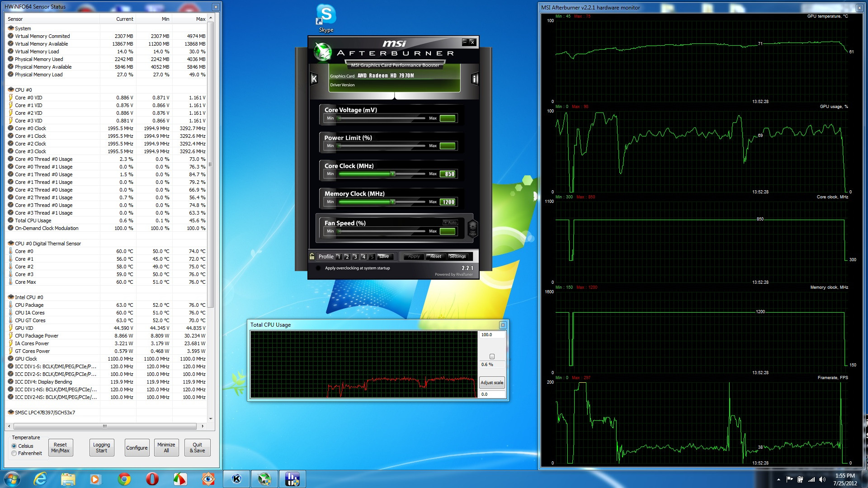Select CPU Package Power sensor row
This screenshot has height=488, width=868.
pyautogui.click(x=107, y=336)
